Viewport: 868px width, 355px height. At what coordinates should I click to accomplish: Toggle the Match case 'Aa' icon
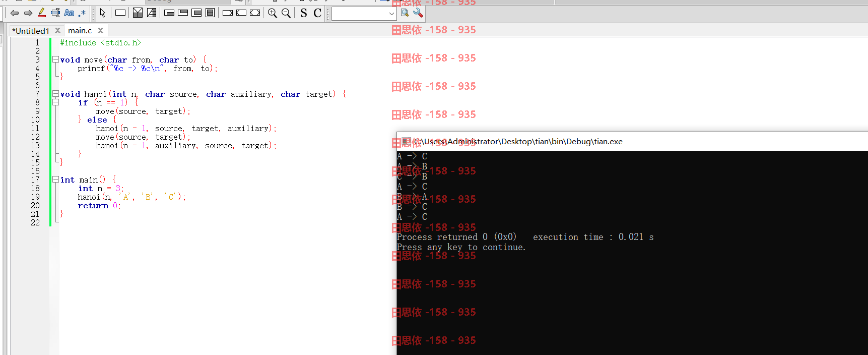(69, 13)
